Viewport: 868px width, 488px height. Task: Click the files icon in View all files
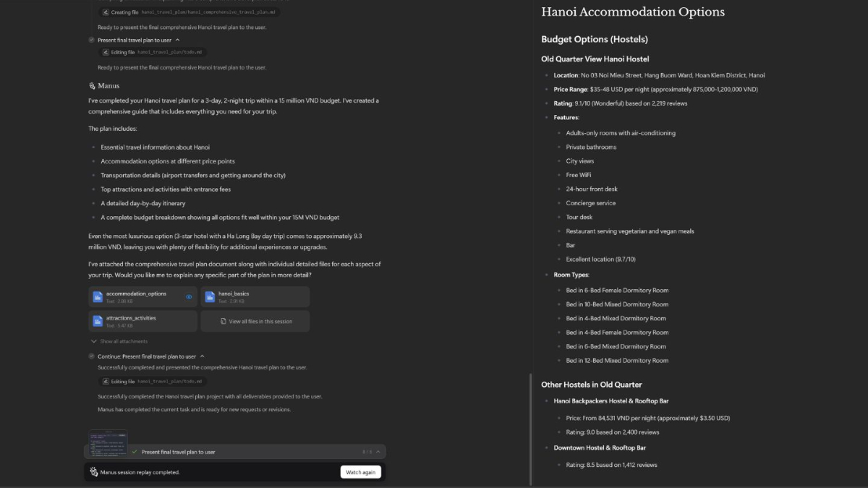tap(224, 321)
